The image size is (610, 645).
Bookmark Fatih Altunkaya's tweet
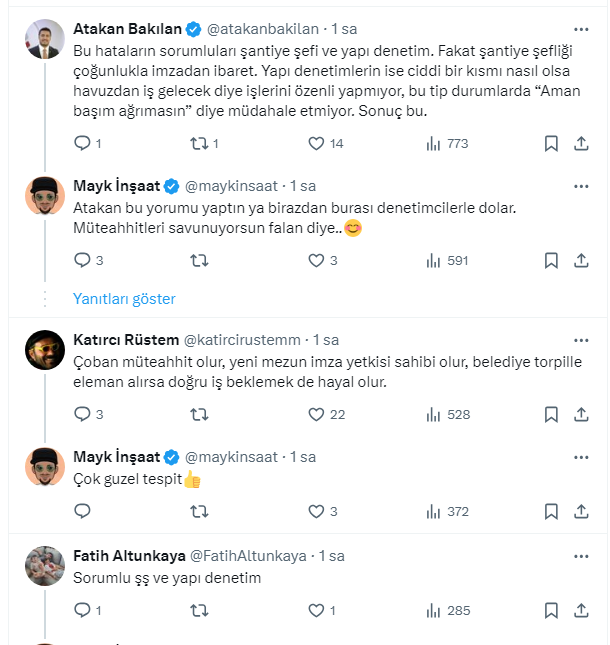pyautogui.click(x=551, y=609)
